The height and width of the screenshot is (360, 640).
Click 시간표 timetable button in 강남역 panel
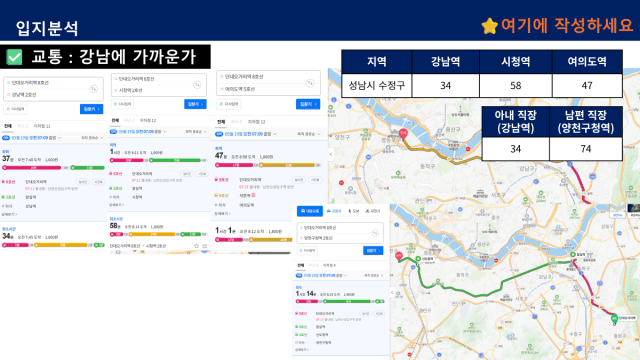[x=98, y=182]
